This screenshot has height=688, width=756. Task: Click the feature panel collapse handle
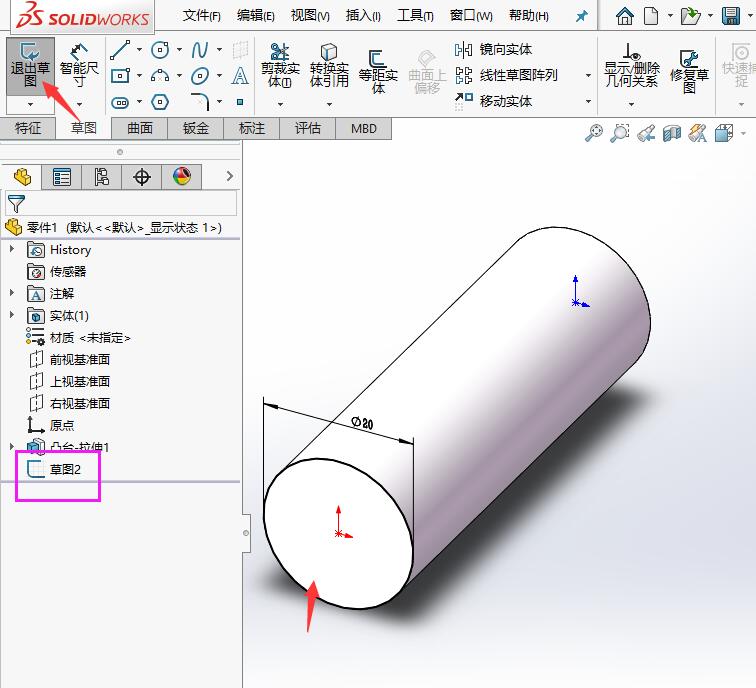246,533
